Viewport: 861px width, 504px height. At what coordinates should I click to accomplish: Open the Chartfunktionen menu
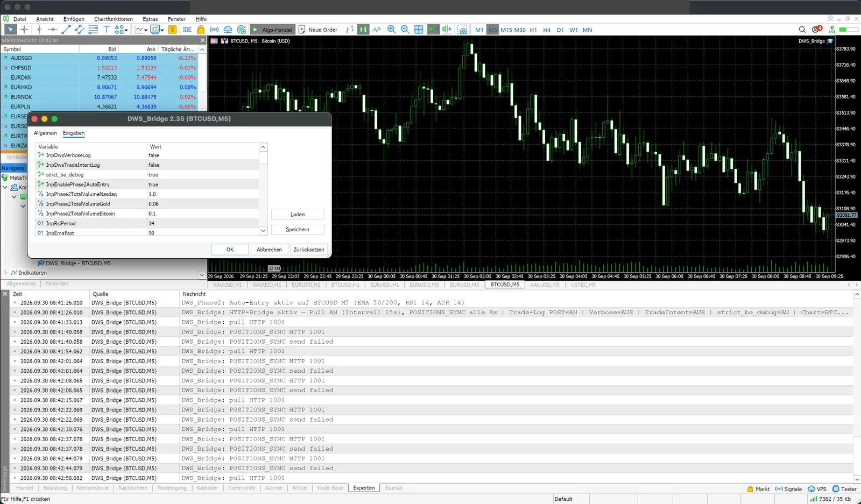click(x=113, y=19)
